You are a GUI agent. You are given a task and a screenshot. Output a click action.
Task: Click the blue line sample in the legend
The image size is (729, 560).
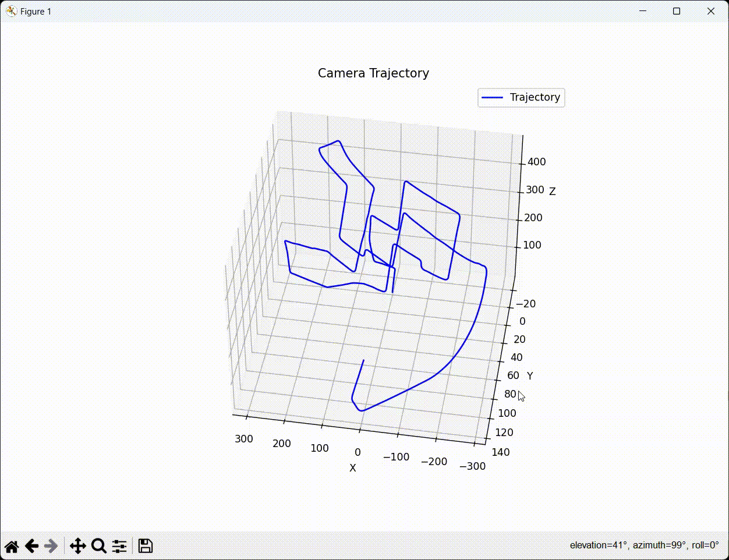493,98
